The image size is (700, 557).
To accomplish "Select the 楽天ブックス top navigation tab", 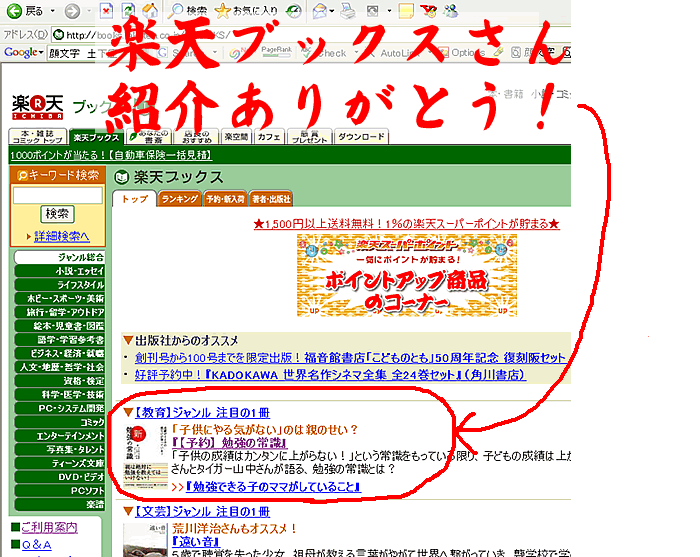I will click(x=96, y=137).
